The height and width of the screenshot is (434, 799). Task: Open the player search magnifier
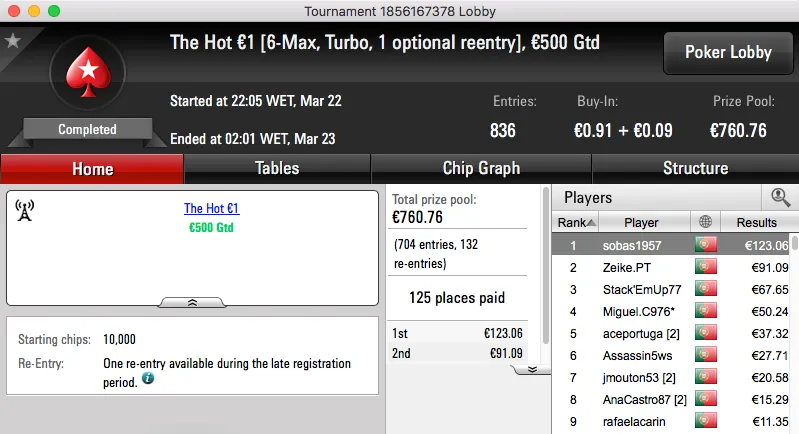(780, 197)
